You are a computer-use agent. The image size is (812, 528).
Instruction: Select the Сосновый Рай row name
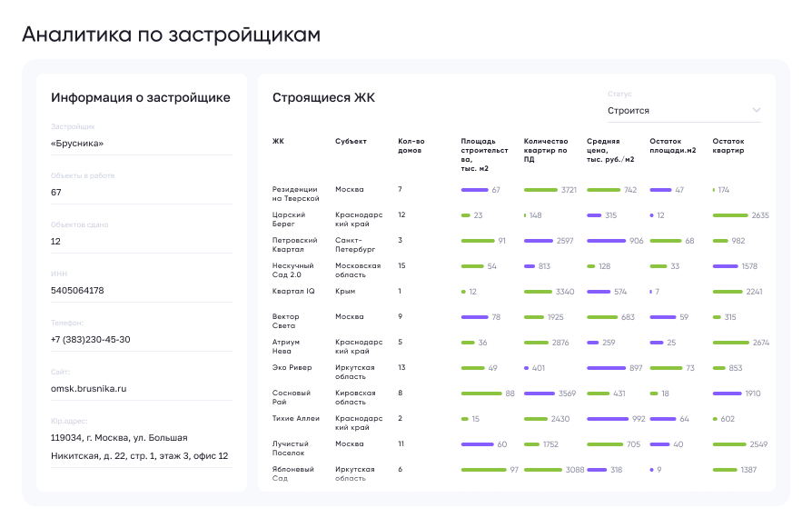pos(291,397)
